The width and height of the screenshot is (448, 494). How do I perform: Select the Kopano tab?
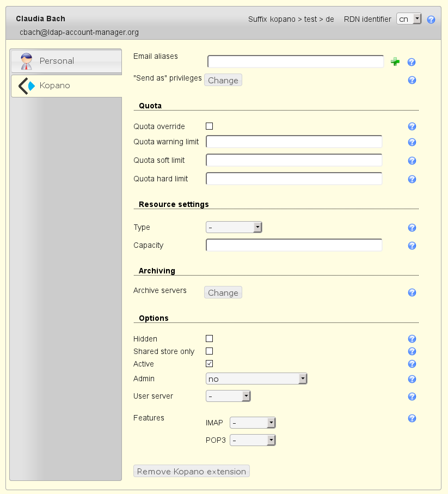click(x=66, y=86)
